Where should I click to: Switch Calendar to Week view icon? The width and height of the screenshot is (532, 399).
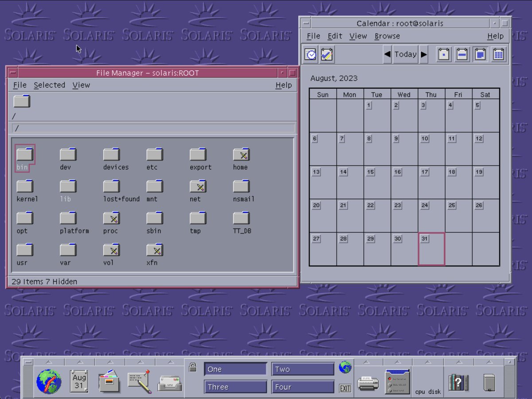tap(462, 55)
